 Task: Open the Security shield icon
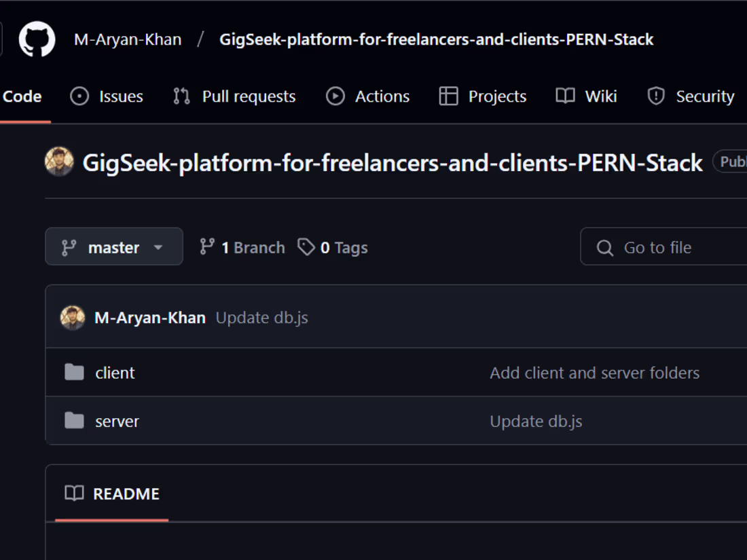pos(656,96)
